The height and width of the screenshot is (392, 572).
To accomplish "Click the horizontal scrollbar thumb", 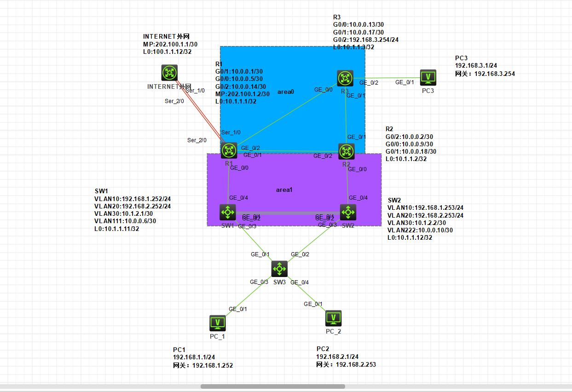I will (273, 386).
